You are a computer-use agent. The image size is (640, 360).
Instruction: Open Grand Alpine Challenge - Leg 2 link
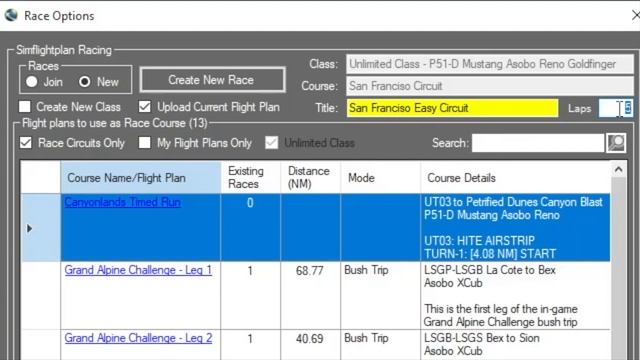138,338
